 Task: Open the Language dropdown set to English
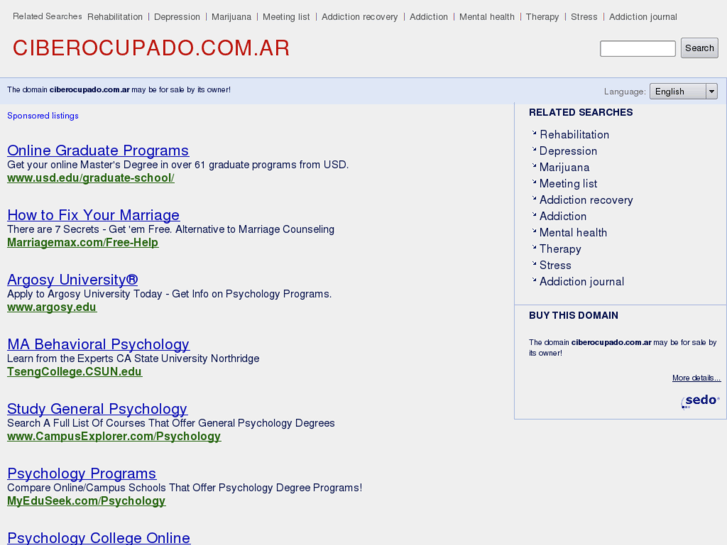683,91
